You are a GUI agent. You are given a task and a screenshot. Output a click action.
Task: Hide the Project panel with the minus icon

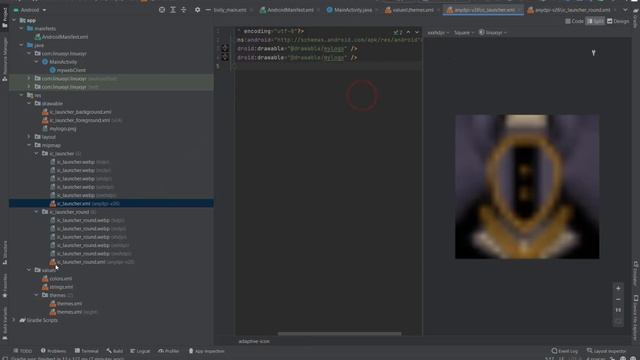208,10
